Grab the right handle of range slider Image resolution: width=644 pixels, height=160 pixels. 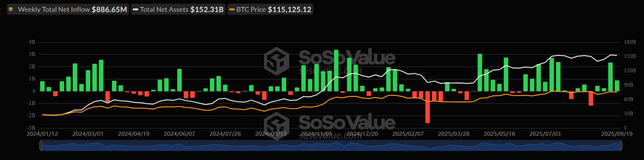[x=621, y=146]
